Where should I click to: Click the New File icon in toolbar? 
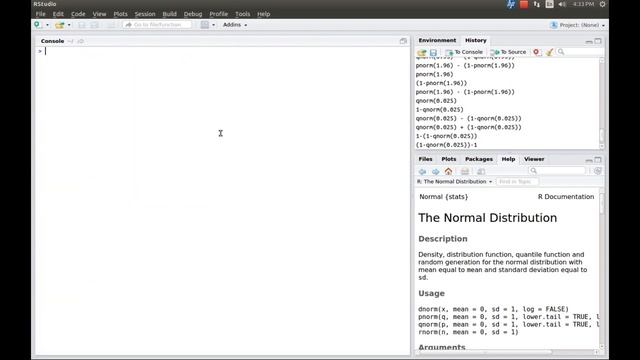(38, 25)
